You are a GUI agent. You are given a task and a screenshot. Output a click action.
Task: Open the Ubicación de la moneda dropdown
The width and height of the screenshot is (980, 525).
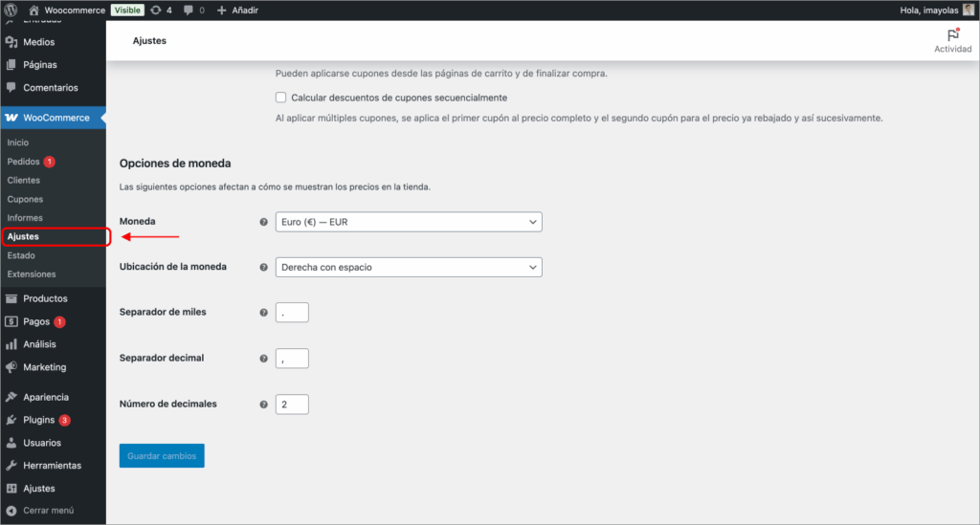[409, 267]
